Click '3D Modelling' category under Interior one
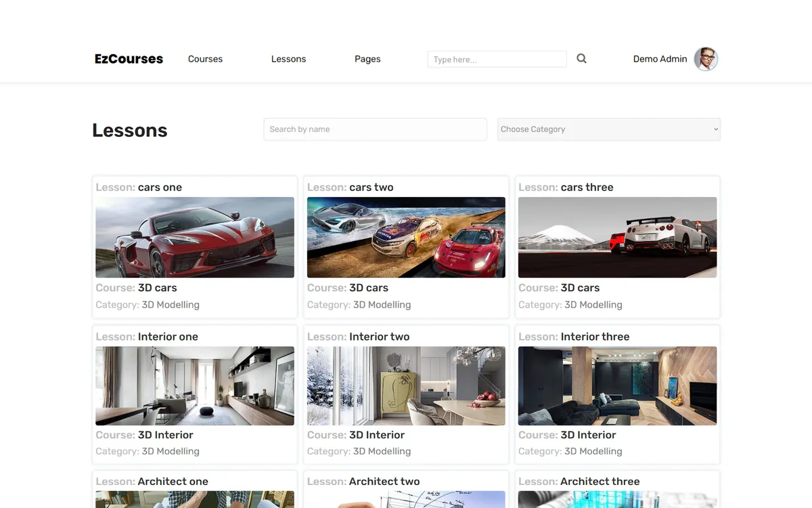Screen dimensions: 812x508 (171, 451)
